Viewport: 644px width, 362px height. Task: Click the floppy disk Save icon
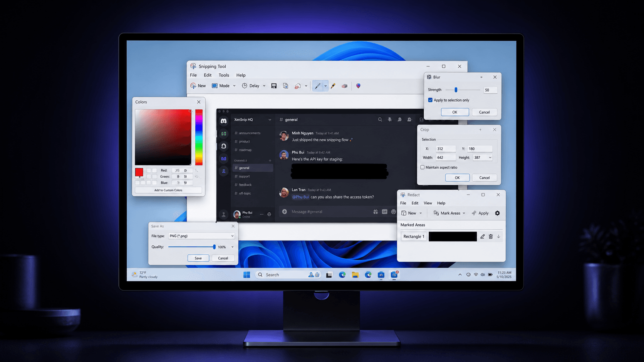tap(274, 86)
